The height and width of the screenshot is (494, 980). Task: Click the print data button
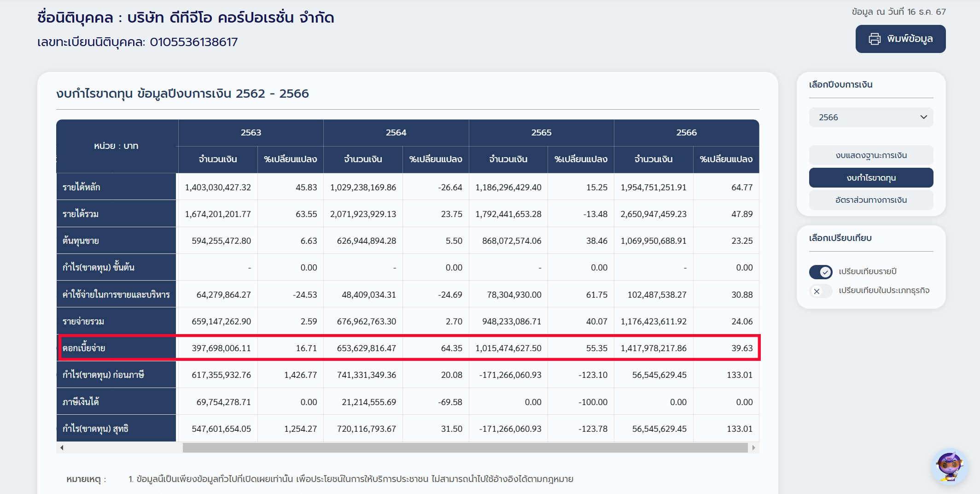tap(900, 39)
